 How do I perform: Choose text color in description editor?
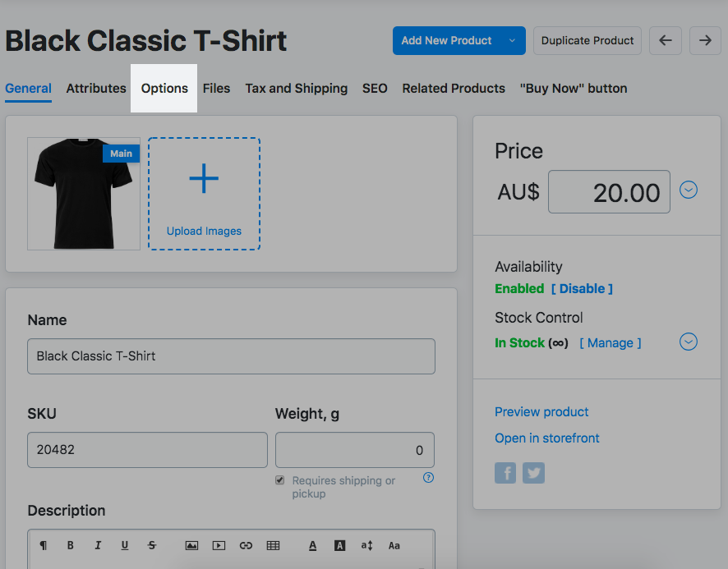tap(313, 545)
